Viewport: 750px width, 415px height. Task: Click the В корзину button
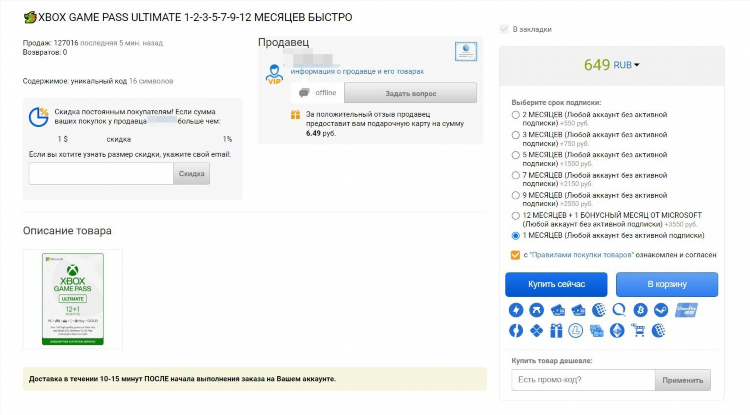coord(667,284)
